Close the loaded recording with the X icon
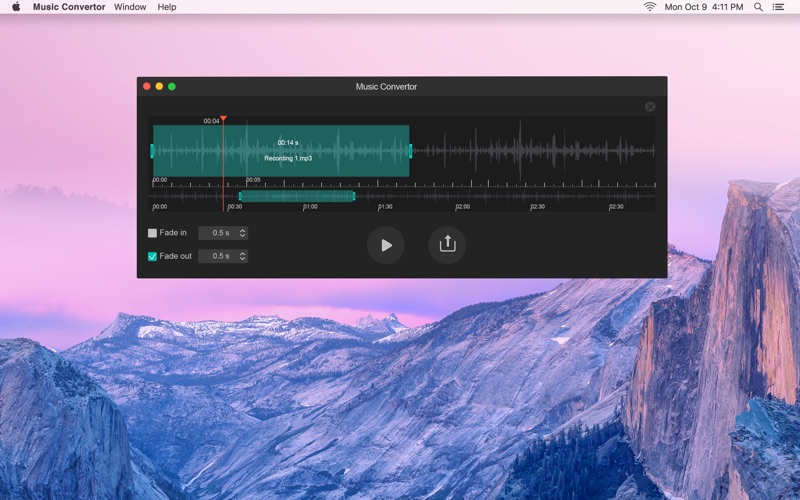The height and width of the screenshot is (500, 800). [650, 107]
